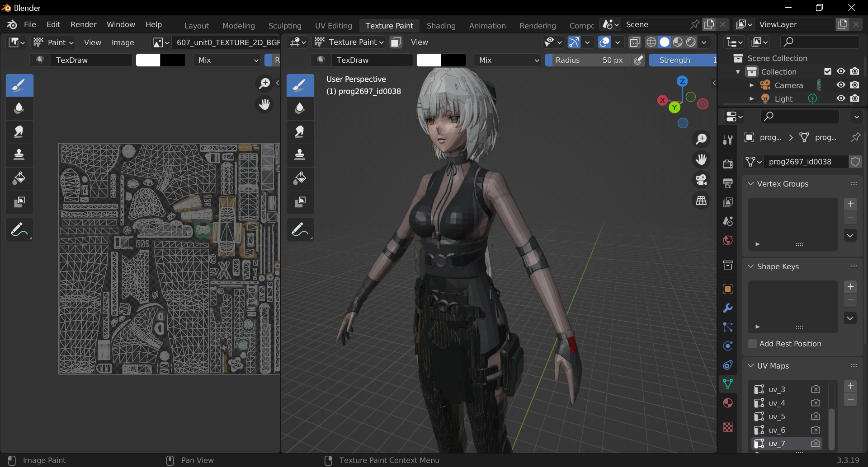The image size is (868, 467).
Task: Hide the Collection in the viewport
Action: point(841,71)
